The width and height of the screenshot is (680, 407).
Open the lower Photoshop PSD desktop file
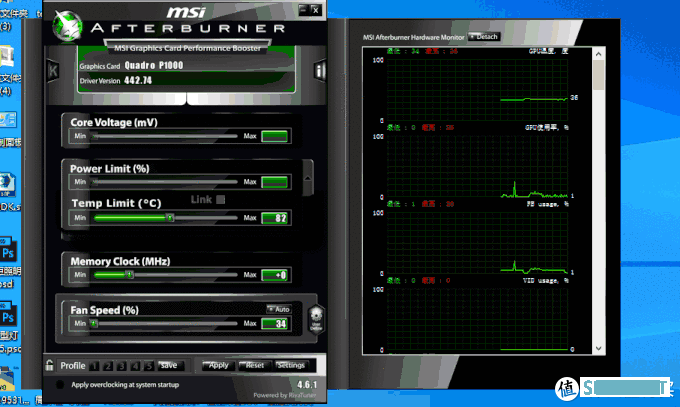8,316
